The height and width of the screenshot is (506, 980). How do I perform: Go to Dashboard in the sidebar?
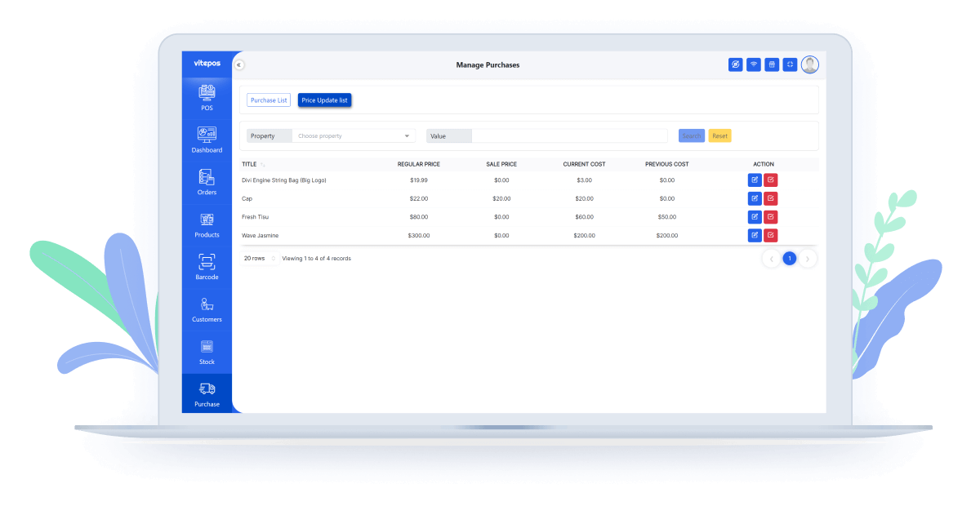(207, 140)
